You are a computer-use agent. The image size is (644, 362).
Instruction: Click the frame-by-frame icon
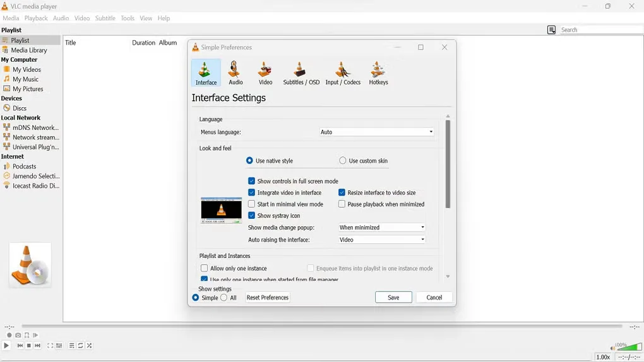pyautogui.click(x=35, y=336)
